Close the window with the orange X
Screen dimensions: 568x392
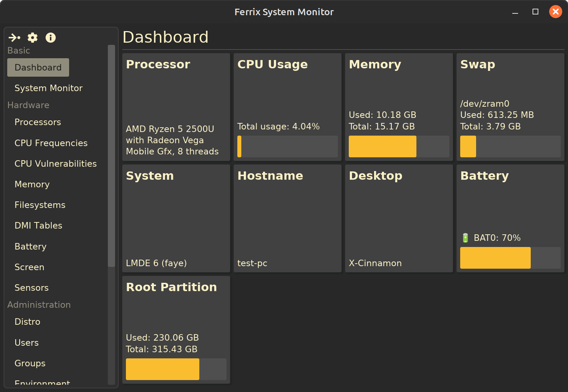point(555,12)
